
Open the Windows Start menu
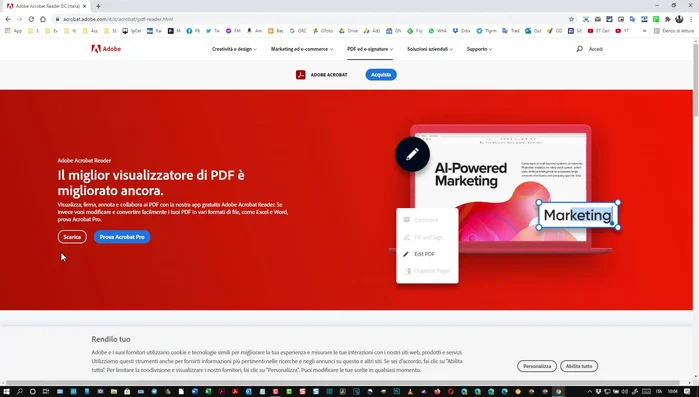[6, 392]
